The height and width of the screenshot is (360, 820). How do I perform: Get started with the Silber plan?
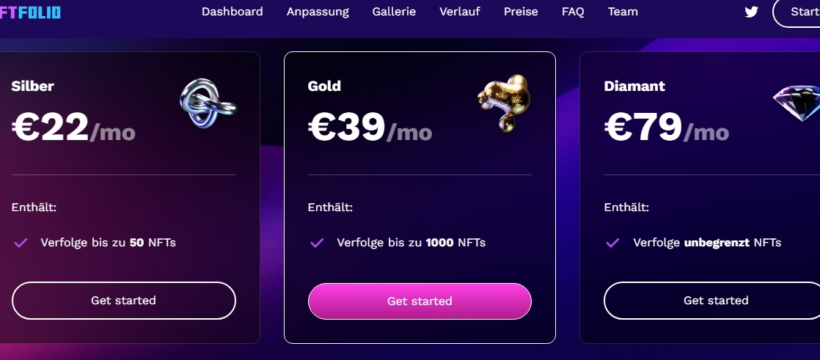point(123,300)
